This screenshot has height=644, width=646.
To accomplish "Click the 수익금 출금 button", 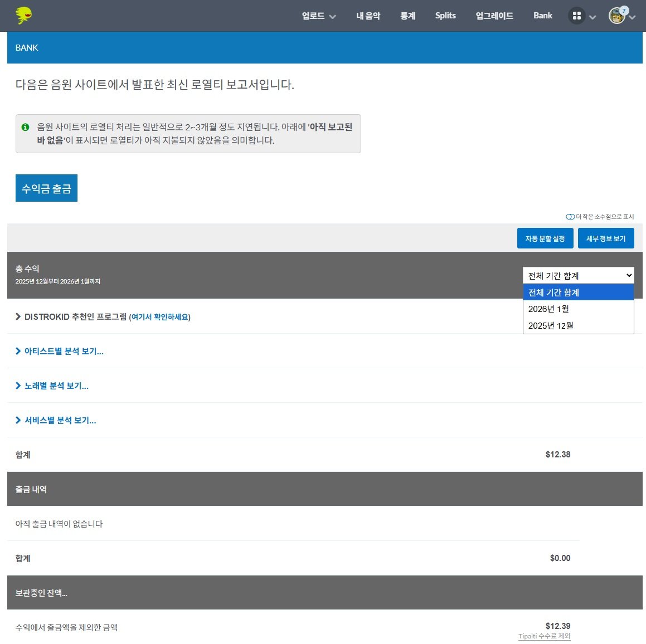I will click(47, 188).
